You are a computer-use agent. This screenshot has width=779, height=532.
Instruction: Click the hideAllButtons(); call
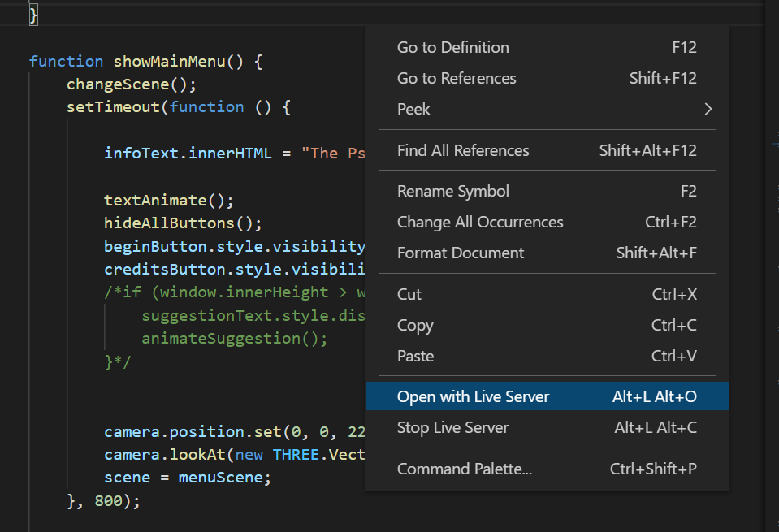(183, 223)
